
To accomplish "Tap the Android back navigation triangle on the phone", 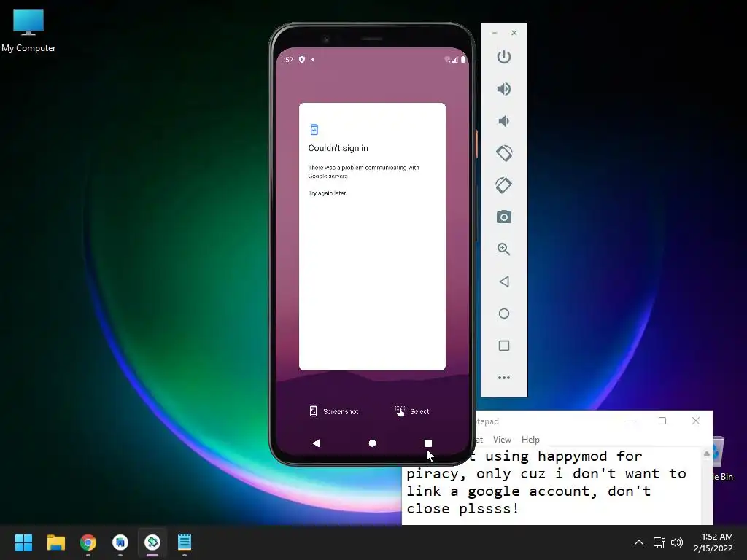I will pos(316,443).
